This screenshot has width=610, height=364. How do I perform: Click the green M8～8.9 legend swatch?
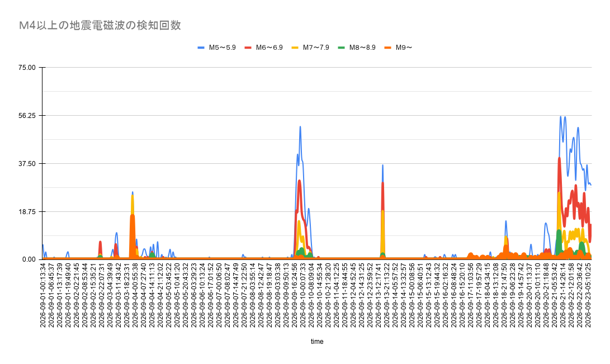[x=342, y=48]
